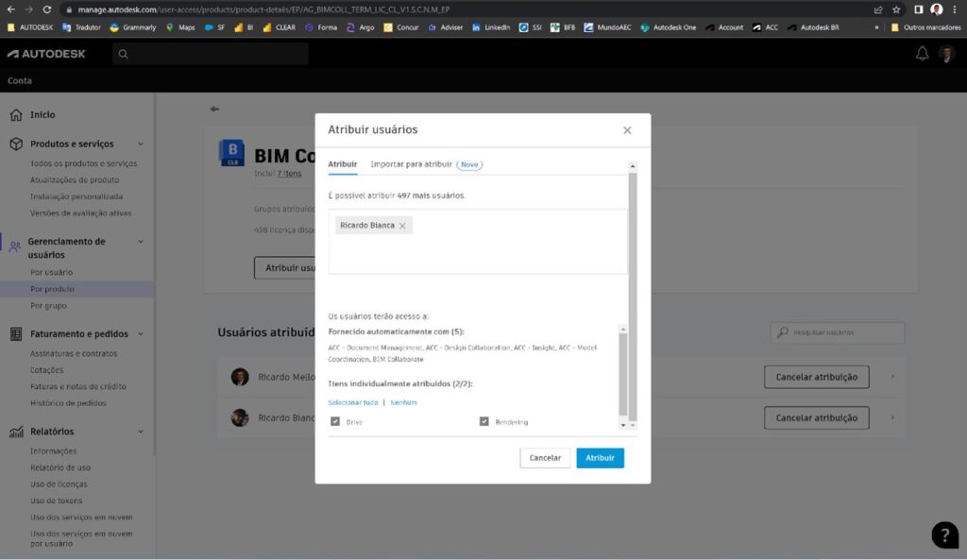Open Por usuário in sidebar
The width and height of the screenshot is (967, 560).
pos(51,272)
